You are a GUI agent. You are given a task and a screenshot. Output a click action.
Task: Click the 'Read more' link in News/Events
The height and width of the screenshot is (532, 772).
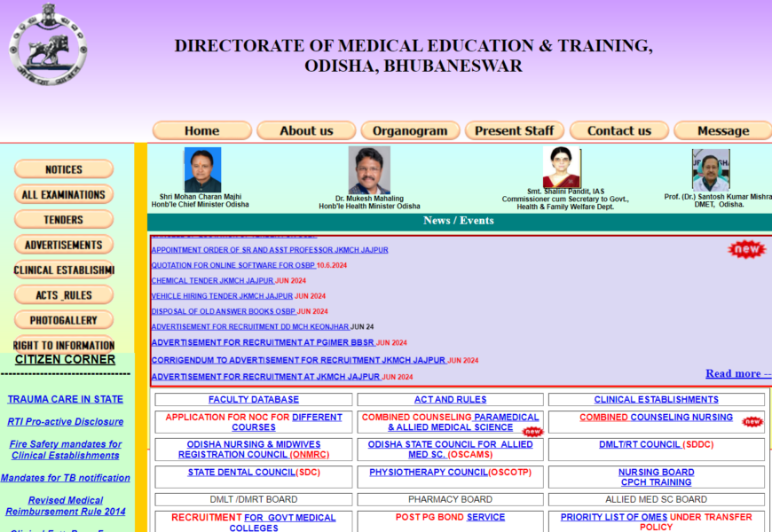(738, 373)
